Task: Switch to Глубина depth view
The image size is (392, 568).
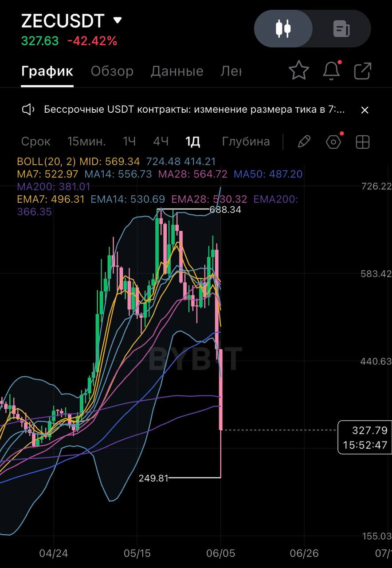Action: (x=246, y=142)
